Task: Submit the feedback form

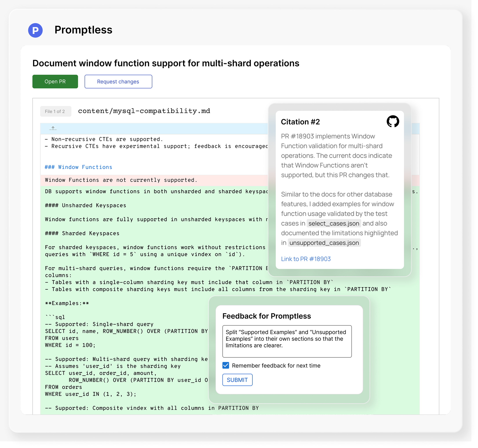Action: click(x=237, y=380)
